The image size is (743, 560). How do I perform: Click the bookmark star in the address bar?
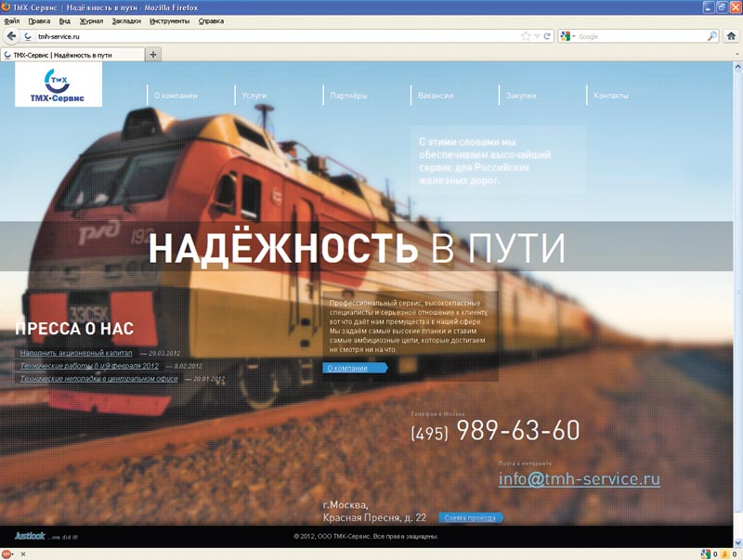click(x=526, y=36)
